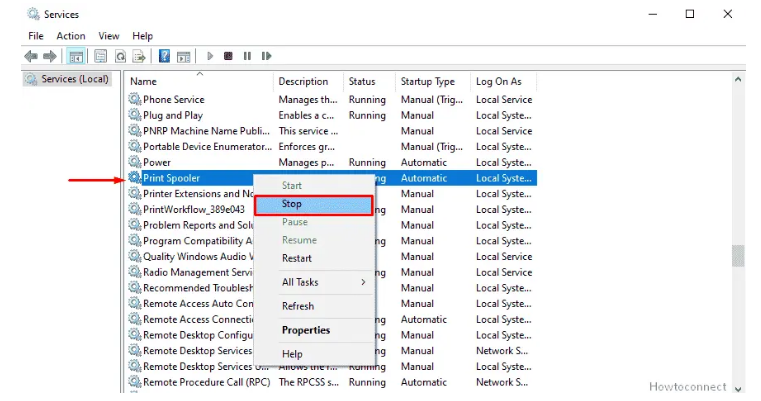The width and height of the screenshot is (761, 401).
Task: Open the Action menu
Action: pos(71,36)
